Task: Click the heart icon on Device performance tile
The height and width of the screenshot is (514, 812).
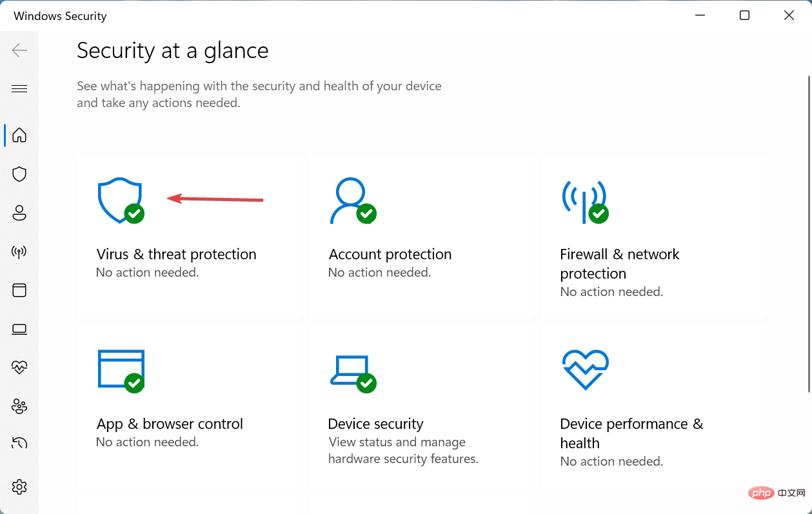Action: (x=585, y=370)
